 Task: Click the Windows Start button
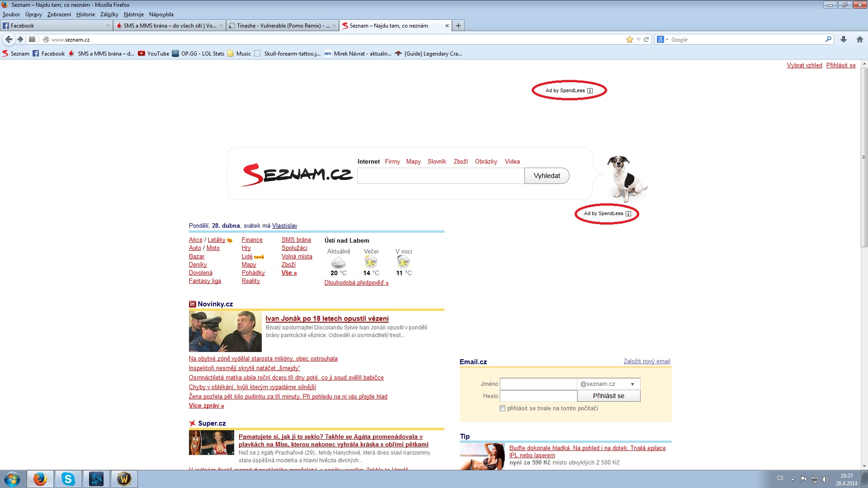(x=12, y=479)
